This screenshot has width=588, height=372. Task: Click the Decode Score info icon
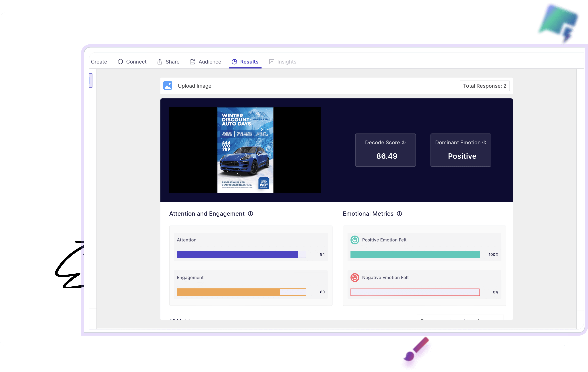click(x=404, y=142)
